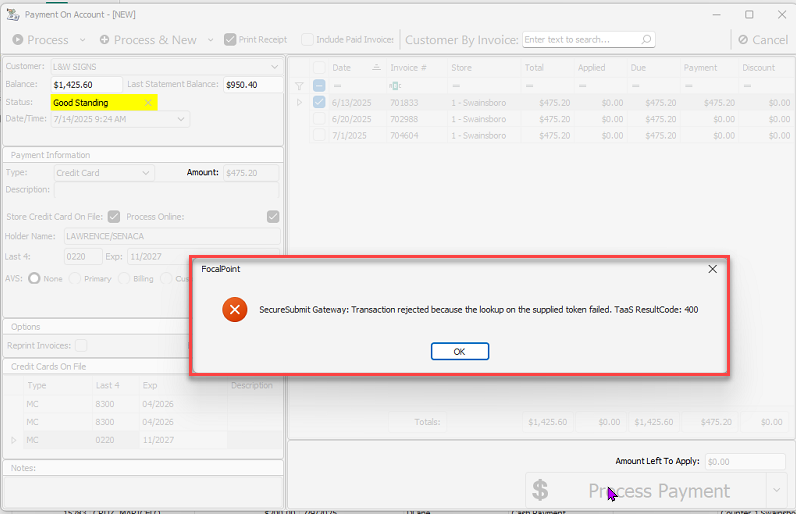Expand the row arrow for invoice 701833
This screenshot has height=514, width=796.
tap(300, 102)
